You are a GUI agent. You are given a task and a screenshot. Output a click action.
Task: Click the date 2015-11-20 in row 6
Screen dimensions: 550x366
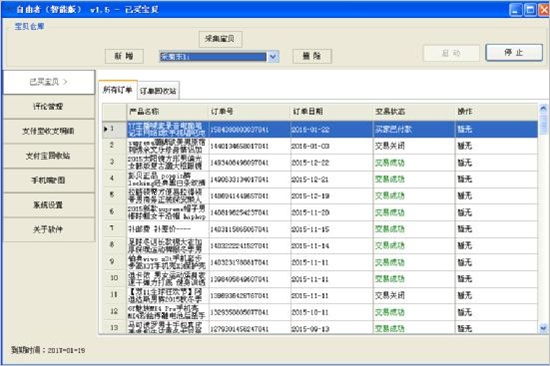[310, 213]
